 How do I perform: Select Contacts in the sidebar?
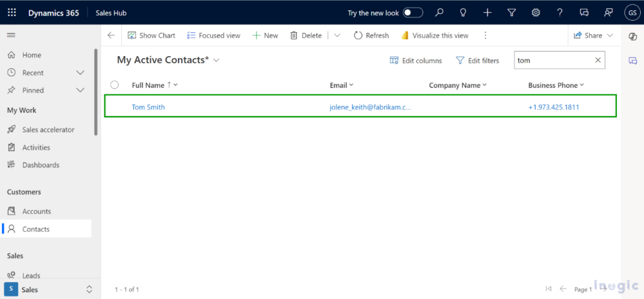point(45,229)
